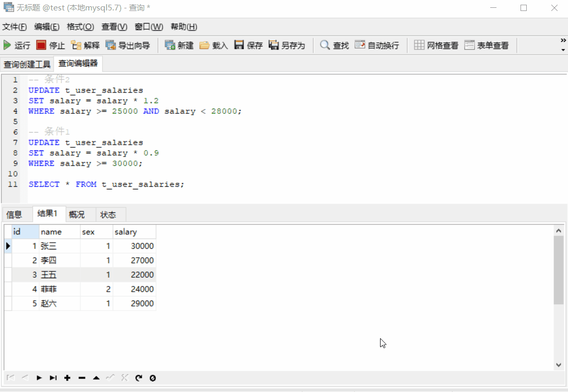Switch to the 查询创建工具 tab
This screenshot has width=568, height=392.
coord(27,64)
